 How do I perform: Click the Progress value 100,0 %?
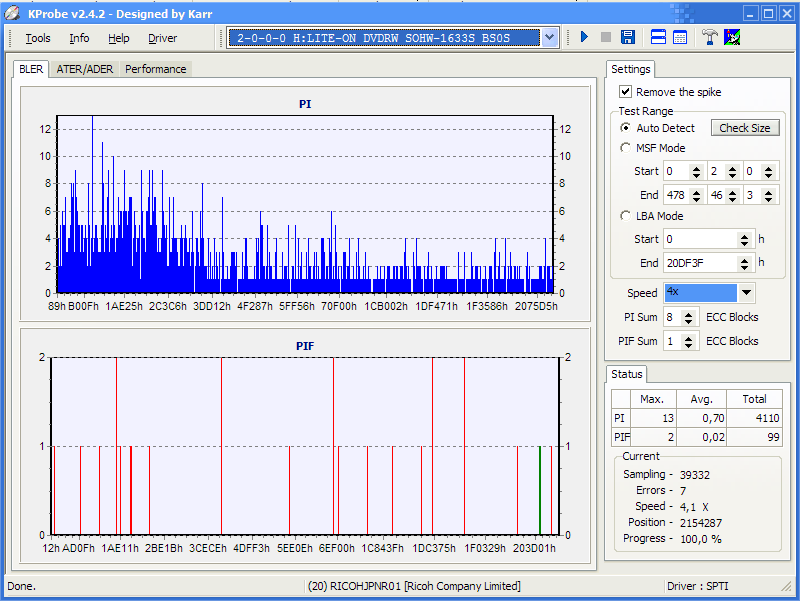tap(701, 539)
